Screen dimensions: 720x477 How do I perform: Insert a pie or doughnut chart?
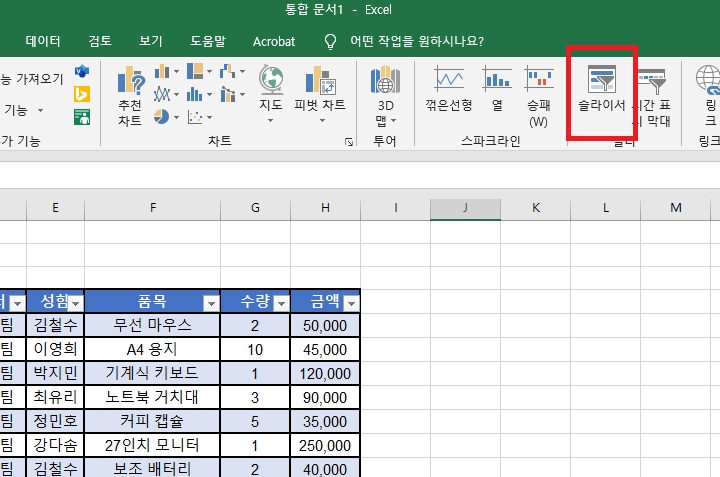coord(161,117)
